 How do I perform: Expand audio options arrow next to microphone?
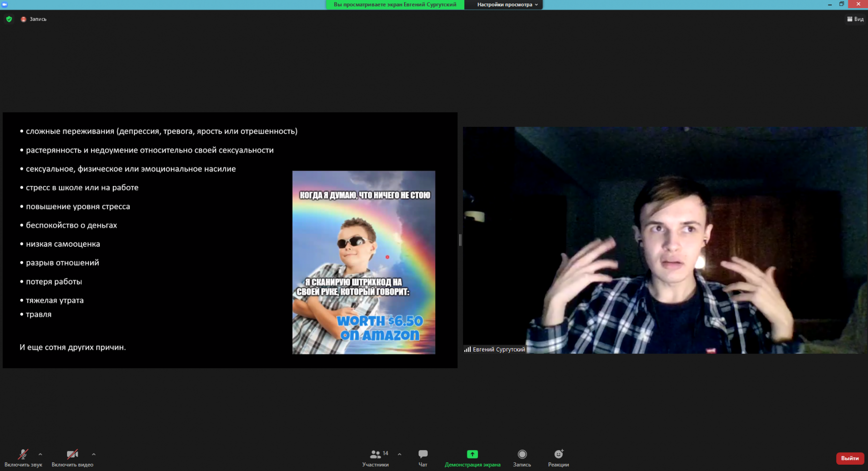[41, 454]
